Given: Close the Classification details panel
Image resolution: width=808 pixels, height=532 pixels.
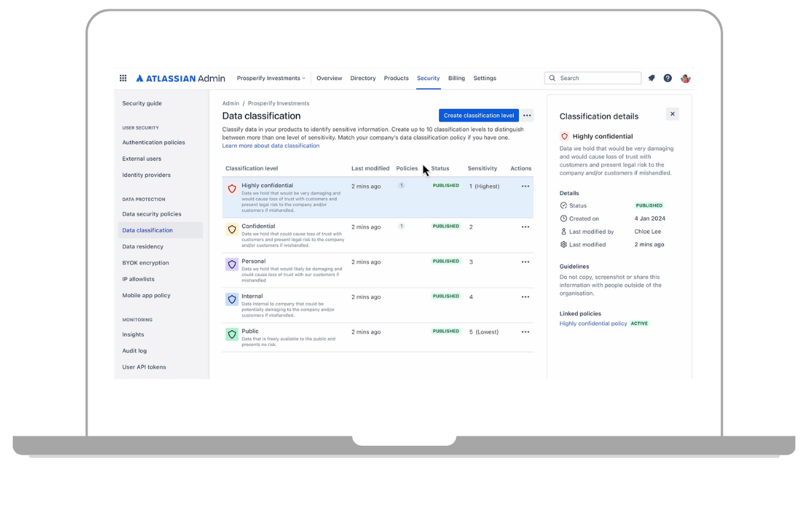Looking at the screenshot, I should [x=672, y=113].
